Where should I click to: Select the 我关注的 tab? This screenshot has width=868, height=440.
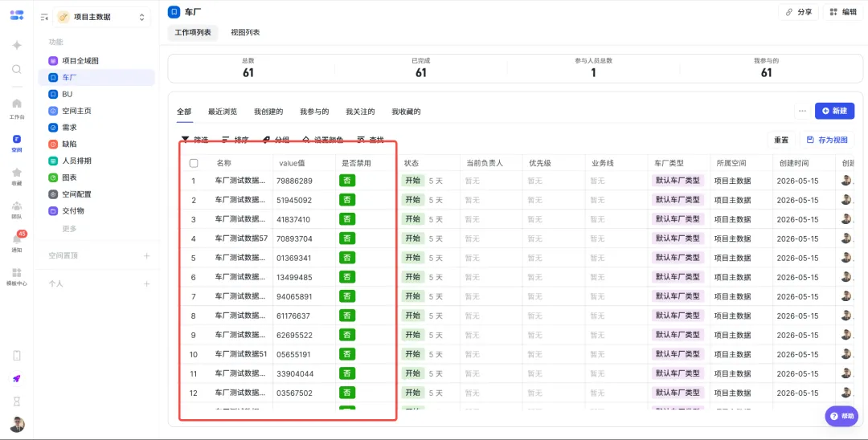(x=360, y=112)
